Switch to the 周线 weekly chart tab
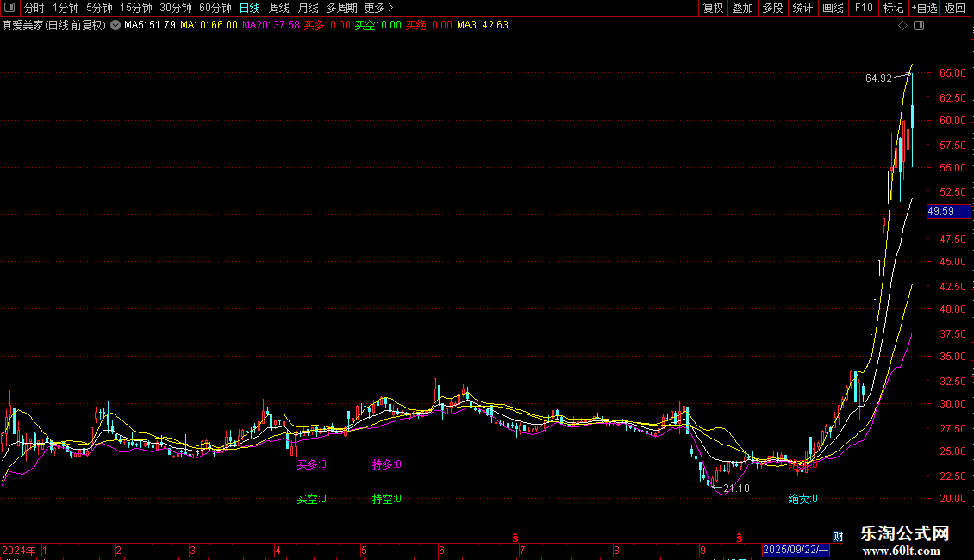Image resolution: width=974 pixels, height=560 pixels. pos(279,8)
